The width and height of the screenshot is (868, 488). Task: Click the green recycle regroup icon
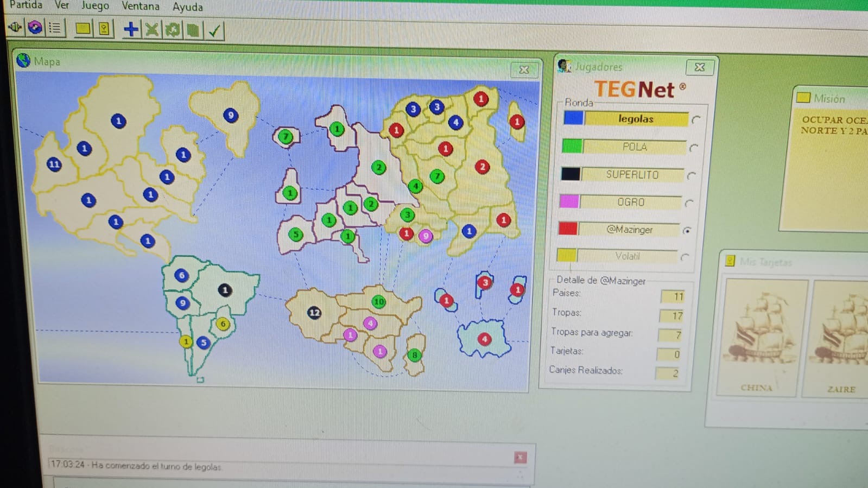[x=173, y=30]
